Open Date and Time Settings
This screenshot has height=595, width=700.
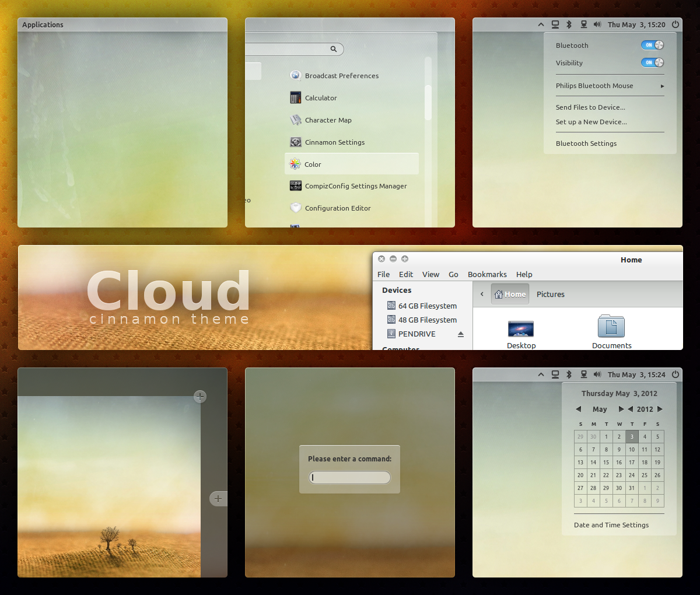click(611, 525)
